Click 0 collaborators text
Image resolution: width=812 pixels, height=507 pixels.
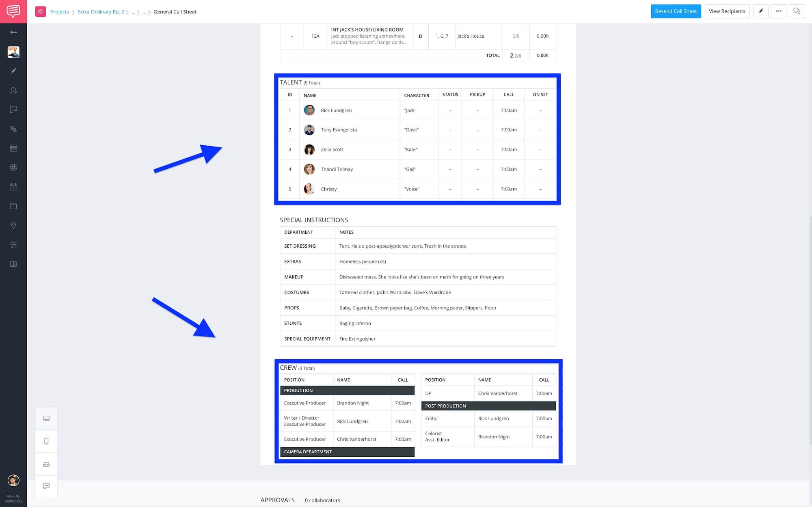(x=322, y=501)
